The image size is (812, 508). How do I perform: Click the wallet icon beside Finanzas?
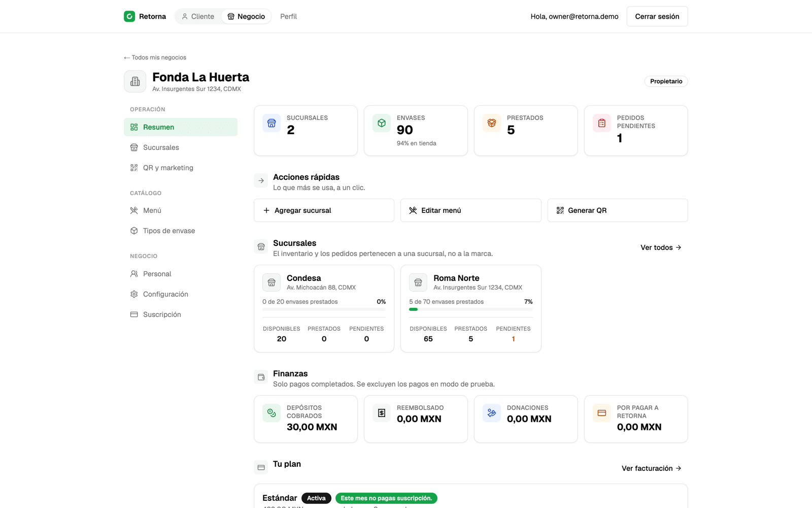261,377
